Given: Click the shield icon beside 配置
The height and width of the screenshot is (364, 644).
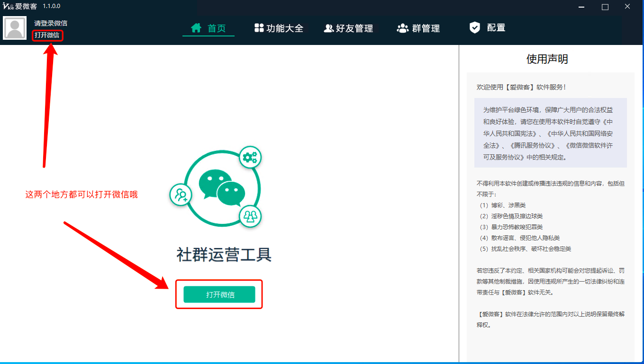Looking at the screenshot, I should point(474,27).
